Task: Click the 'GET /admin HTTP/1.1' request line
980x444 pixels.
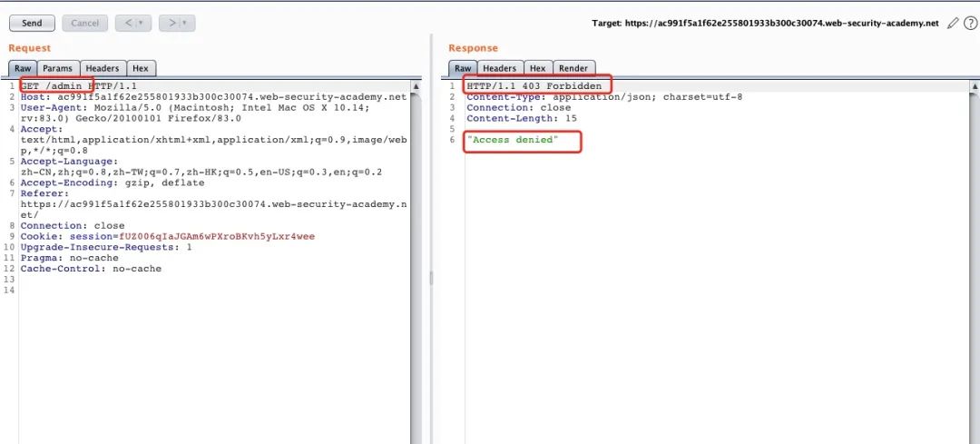Action: tap(79, 86)
